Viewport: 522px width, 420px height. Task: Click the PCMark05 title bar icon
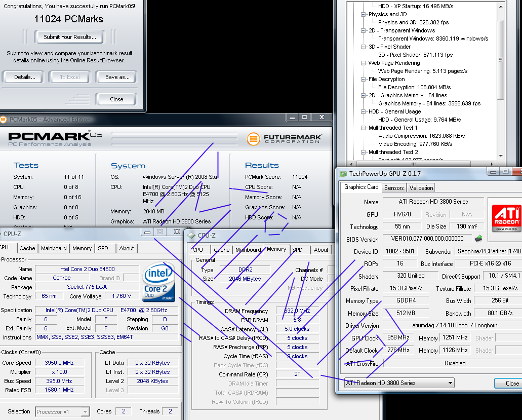click(4, 120)
